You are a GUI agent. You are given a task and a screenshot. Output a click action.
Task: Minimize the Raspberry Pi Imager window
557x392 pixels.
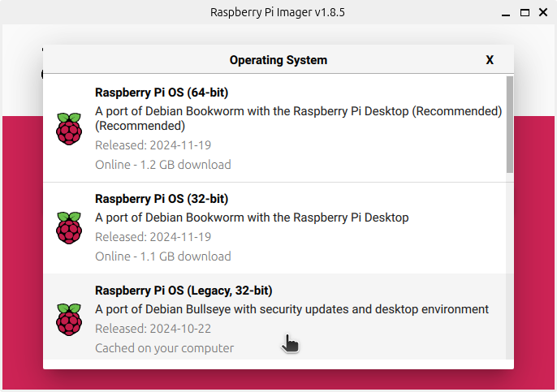506,15
